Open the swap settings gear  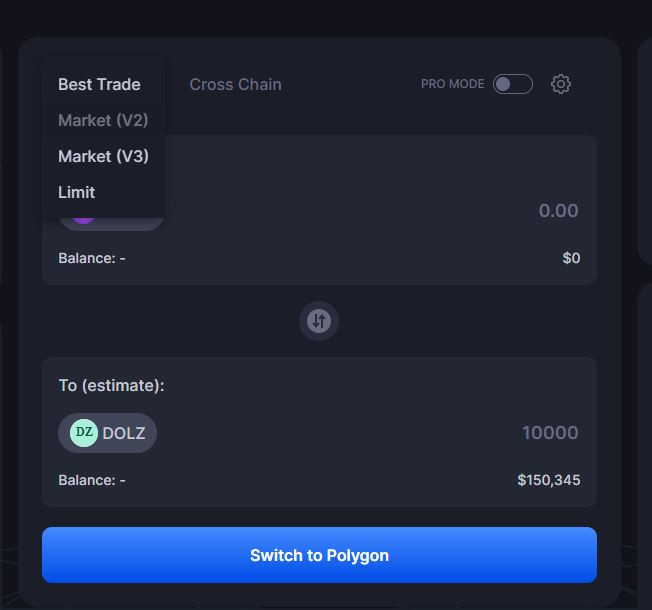[561, 84]
